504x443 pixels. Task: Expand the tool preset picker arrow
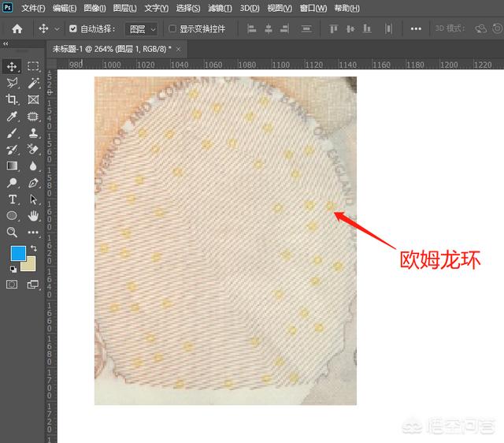pos(57,29)
